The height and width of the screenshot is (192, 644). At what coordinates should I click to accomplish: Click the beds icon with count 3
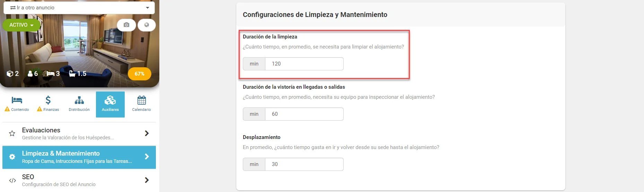pos(51,74)
